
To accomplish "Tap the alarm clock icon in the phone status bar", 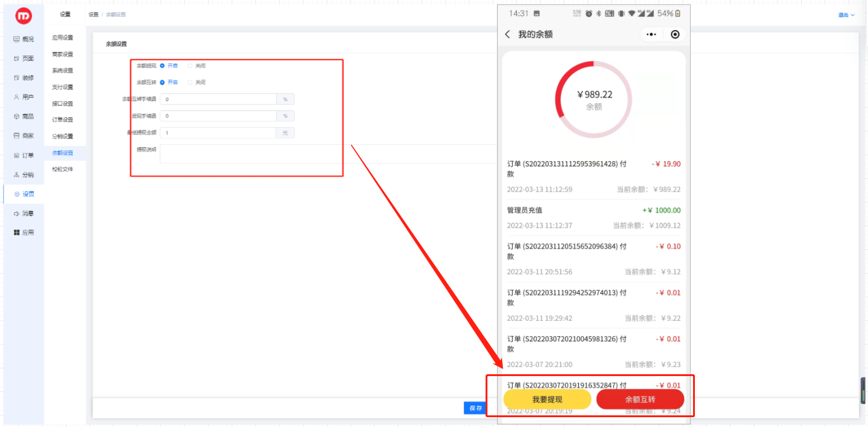I will (x=589, y=13).
